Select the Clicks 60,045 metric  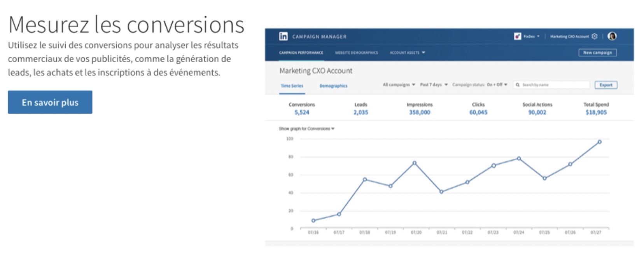click(x=478, y=109)
